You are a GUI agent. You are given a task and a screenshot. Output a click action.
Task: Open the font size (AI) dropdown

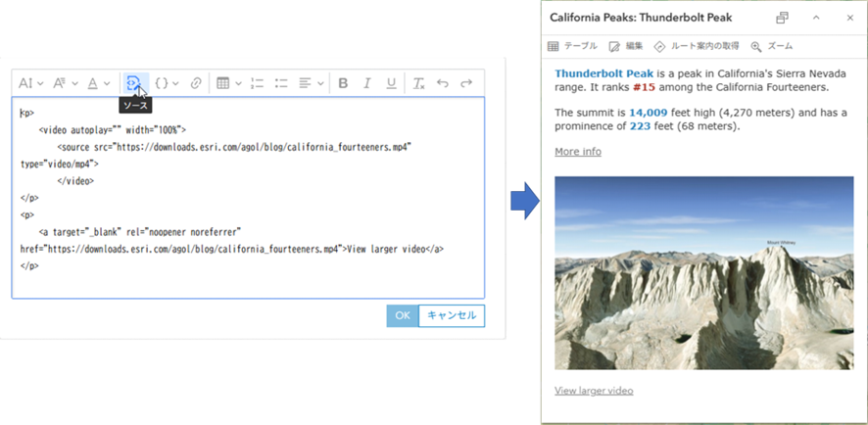tap(30, 83)
